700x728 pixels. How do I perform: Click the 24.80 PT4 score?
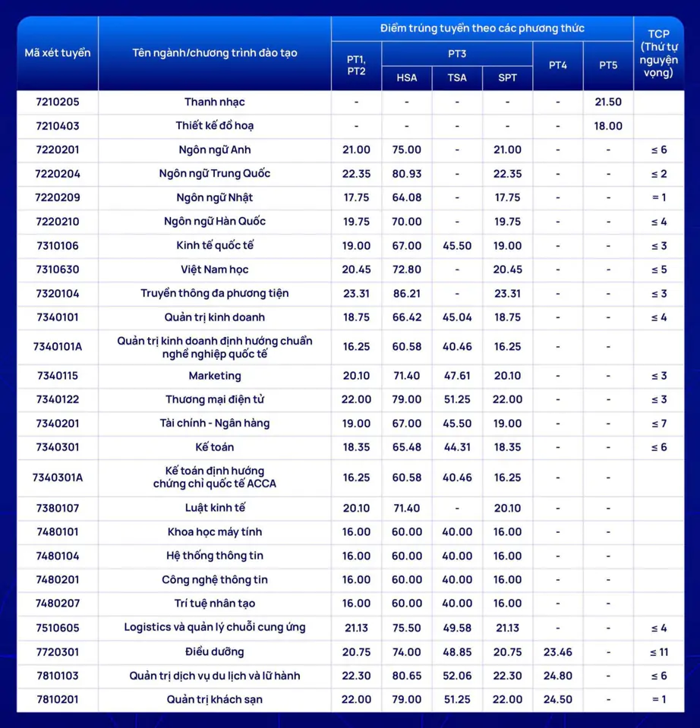tap(558, 676)
